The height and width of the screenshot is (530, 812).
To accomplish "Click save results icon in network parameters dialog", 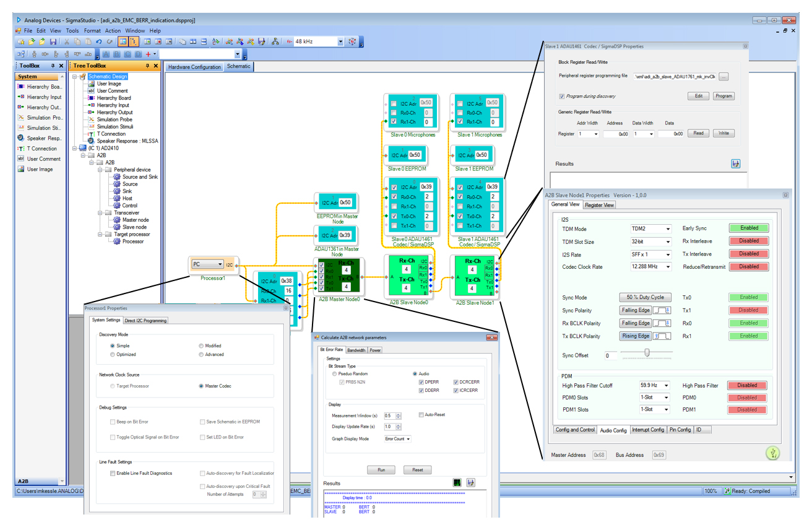I will tap(471, 482).
